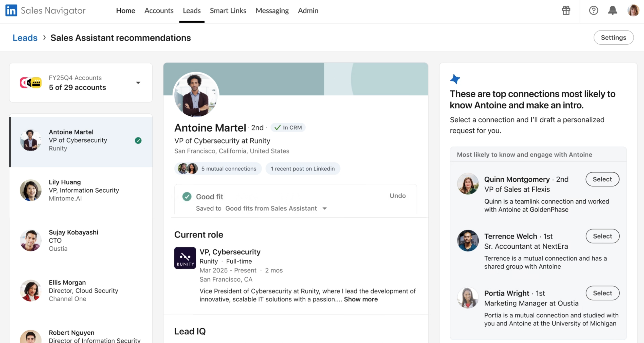
Task: Click the In CRM badge
Action: [x=288, y=128]
